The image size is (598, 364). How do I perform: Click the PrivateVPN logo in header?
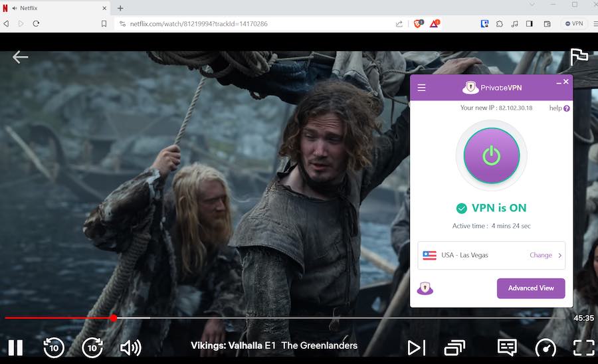click(492, 88)
